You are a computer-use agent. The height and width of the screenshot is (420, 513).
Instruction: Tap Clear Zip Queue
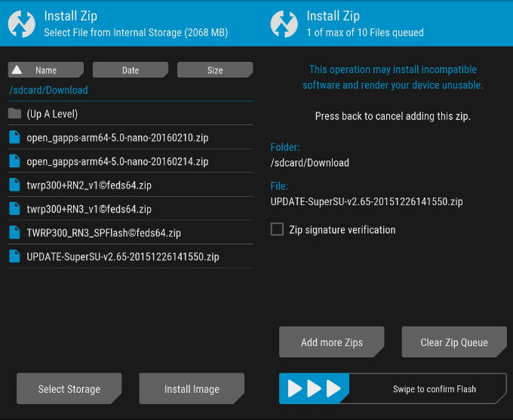(454, 342)
